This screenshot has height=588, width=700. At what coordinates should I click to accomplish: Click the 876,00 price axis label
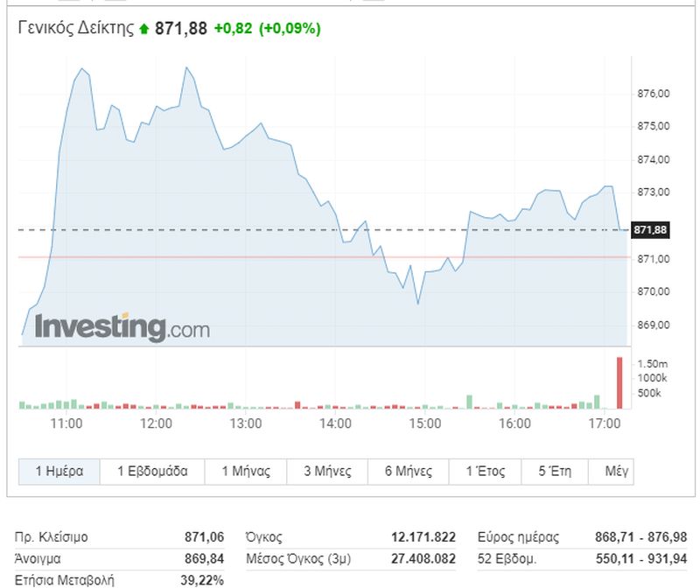[x=650, y=94]
